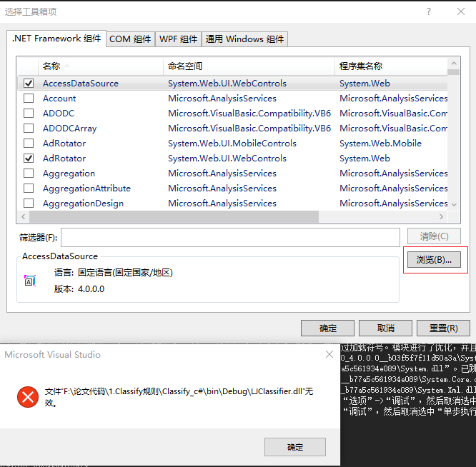The width and height of the screenshot is (476, 467).
Task: Sort by the 程序集名称 column header
Action: pos(391,66)
